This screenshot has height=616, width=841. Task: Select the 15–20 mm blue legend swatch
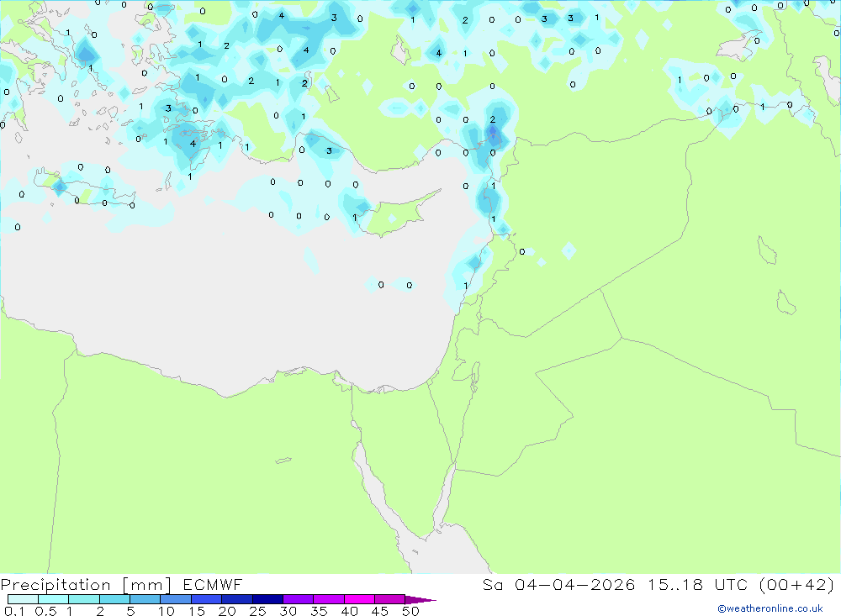click(x=206, y=599)
